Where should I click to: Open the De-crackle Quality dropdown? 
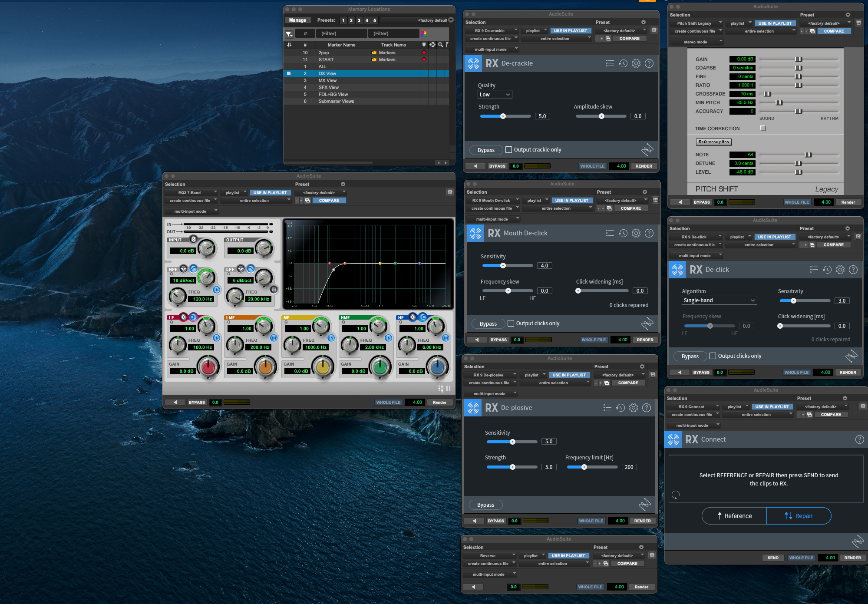pyautogui.click(x=495, y=95)
